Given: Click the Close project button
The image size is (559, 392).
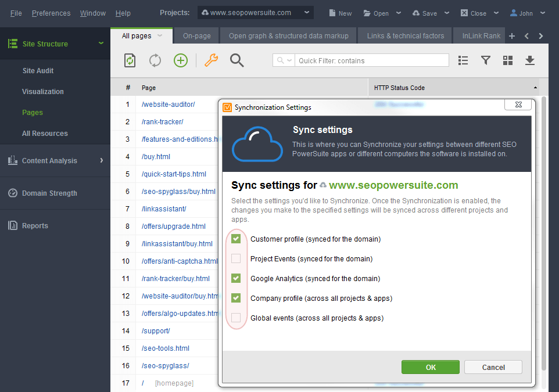Looking at the screenshot, I should click(474, 13).
